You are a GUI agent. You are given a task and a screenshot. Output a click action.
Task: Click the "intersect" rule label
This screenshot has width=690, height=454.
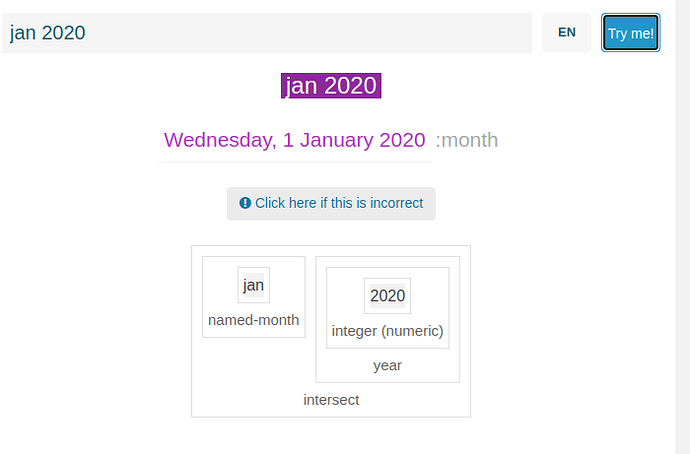pyautogui.click(x=331, y=400)
